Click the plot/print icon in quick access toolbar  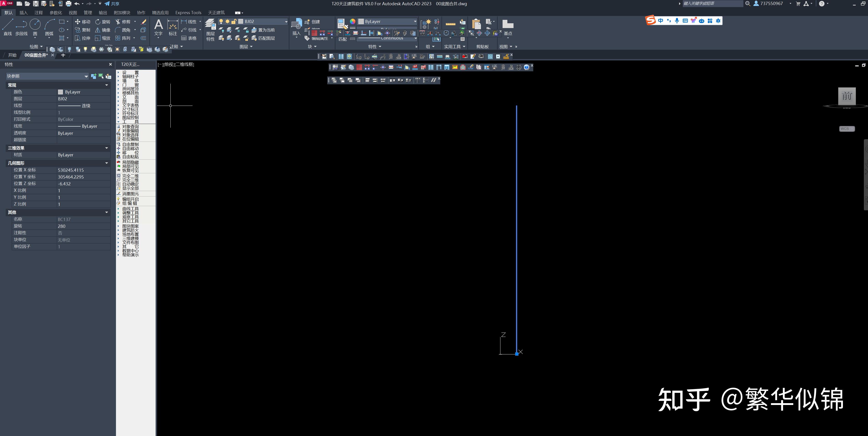click(x=68, y=4)
